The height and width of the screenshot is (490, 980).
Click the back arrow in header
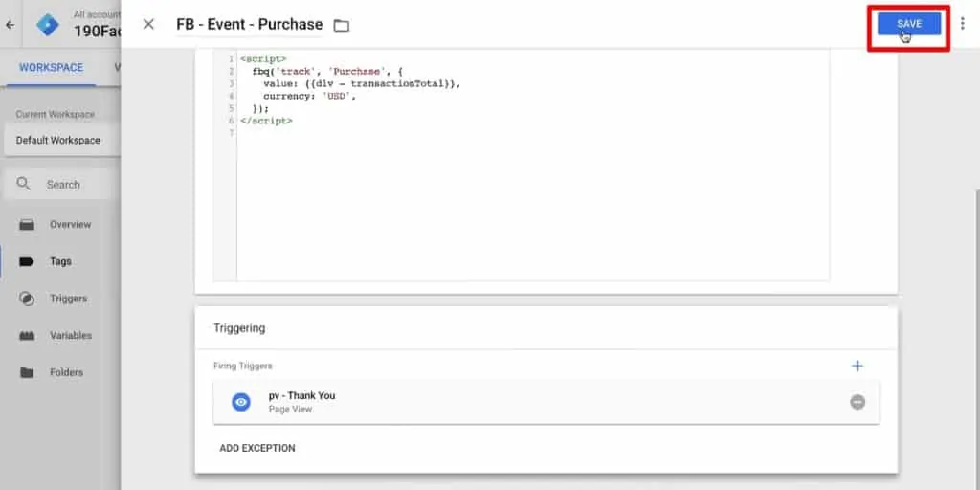click(10, 25)
